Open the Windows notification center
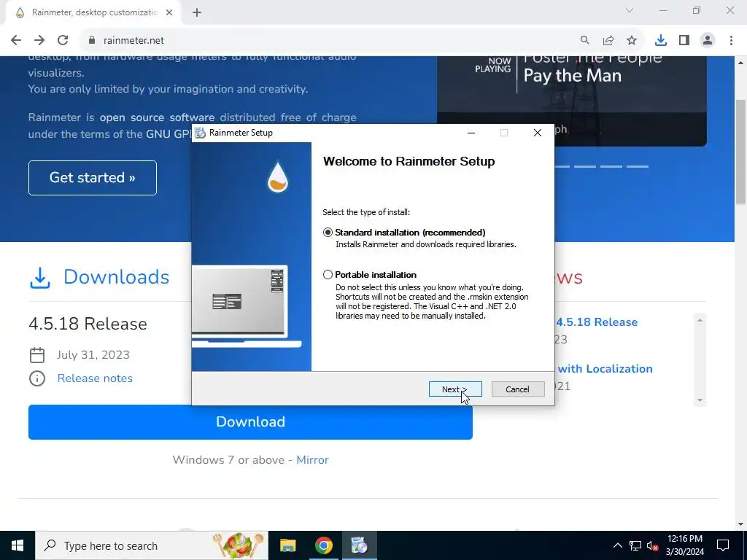Viewport: 747px width, 560px height. 723,545
